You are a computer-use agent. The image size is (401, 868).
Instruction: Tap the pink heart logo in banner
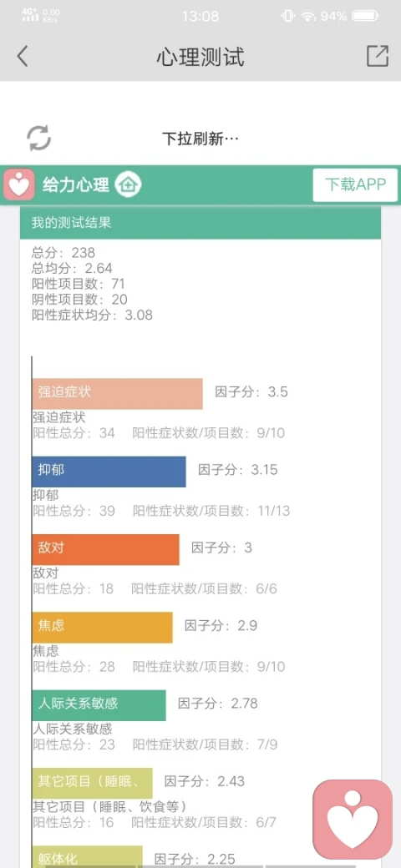[19, 184]
